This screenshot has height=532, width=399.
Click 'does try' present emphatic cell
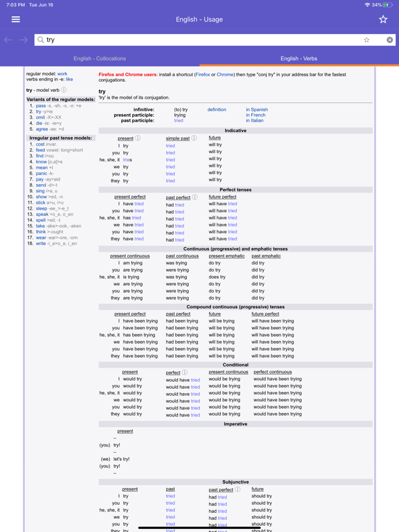[217, 277]
